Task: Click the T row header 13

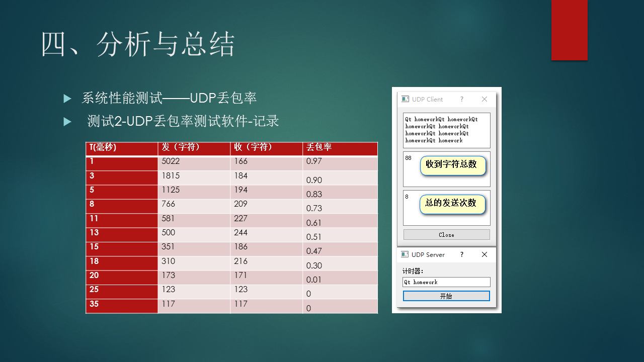Action: pos(122,235)
